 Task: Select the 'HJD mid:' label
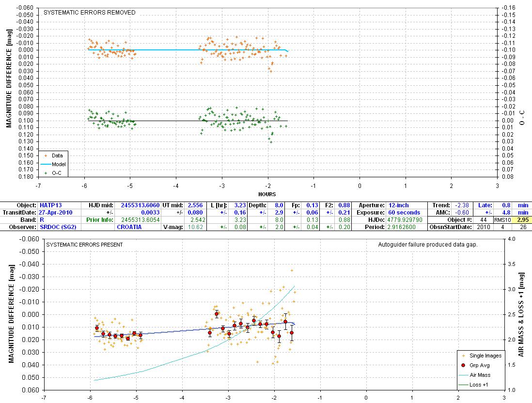click(101, 205)
